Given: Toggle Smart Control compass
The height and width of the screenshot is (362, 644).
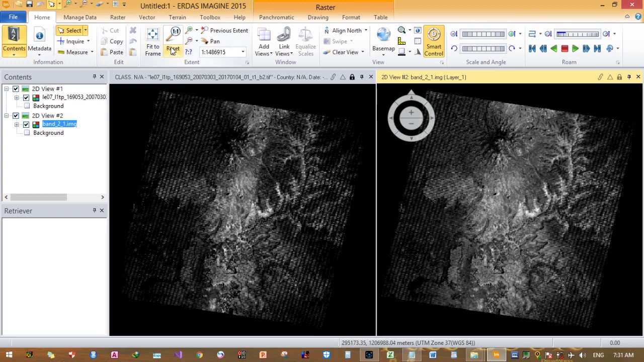Looking at the screenshot, I should (x=434, y=42).
